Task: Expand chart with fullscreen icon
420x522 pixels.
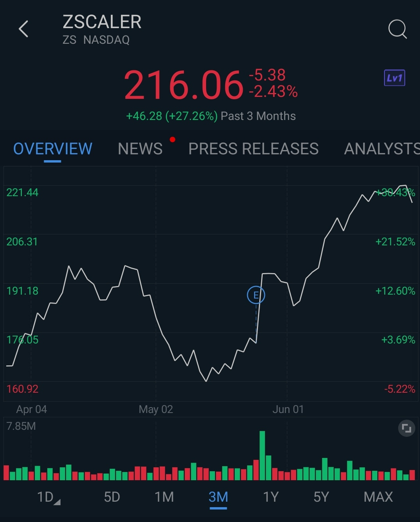Action: pyautogui.click(x=406, y=429)
